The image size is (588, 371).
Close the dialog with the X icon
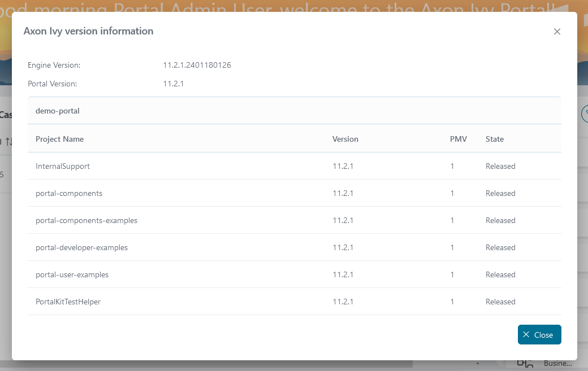[557, 32]
